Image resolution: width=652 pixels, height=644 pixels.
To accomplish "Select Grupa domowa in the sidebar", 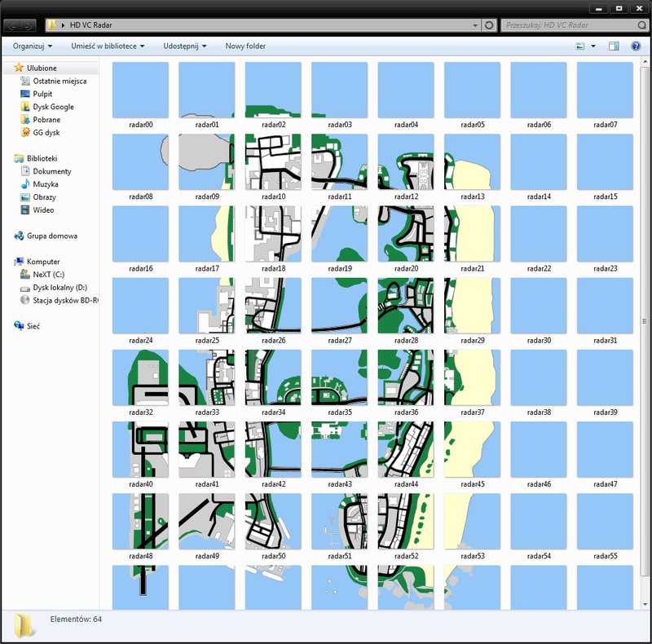I will (x=52, y=236).
